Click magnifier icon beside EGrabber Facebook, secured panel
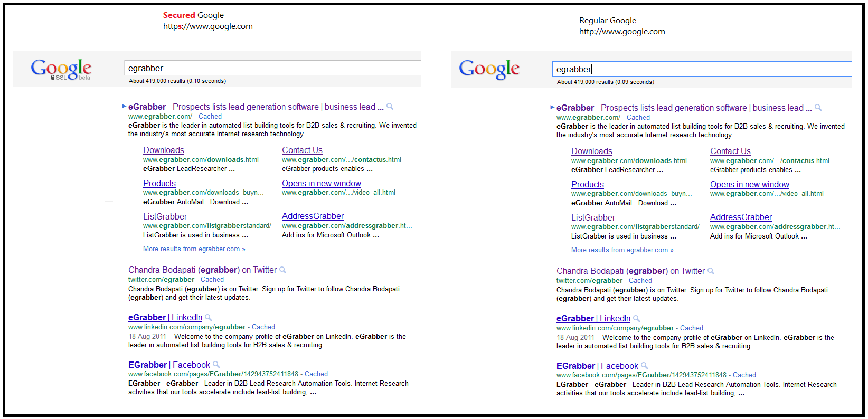 click(x=216, y=365)
